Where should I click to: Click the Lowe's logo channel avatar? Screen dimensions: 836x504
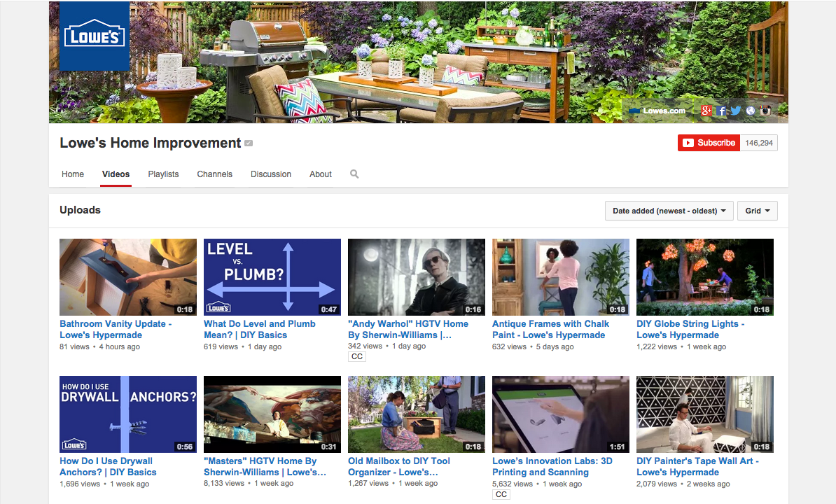[x=95, y=36]
